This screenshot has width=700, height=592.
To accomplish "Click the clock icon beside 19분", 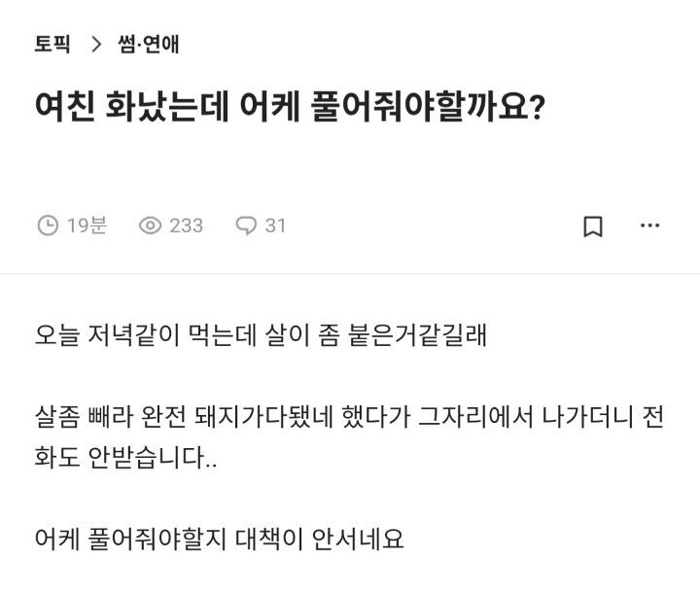I will [x=48, y=226].
